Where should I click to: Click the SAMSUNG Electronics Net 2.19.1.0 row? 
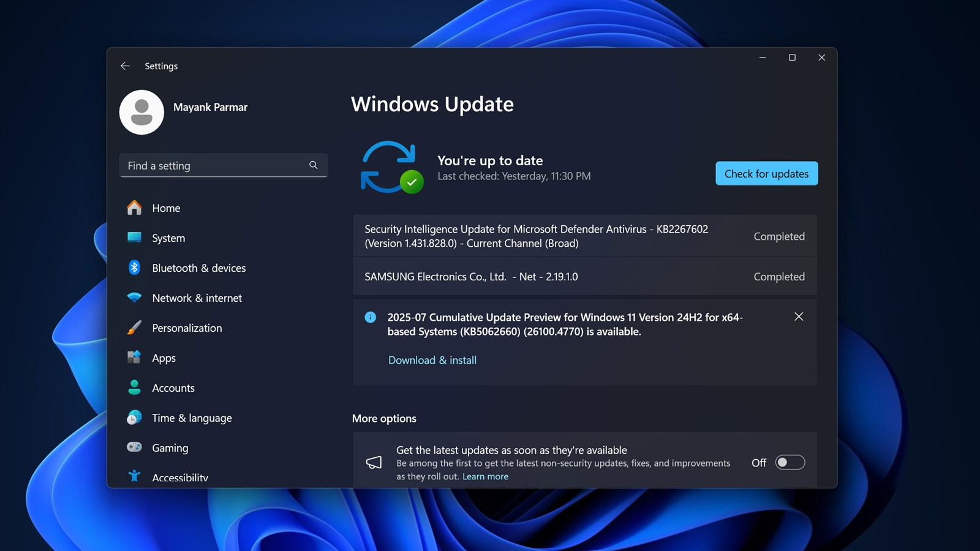click(585, 277)
